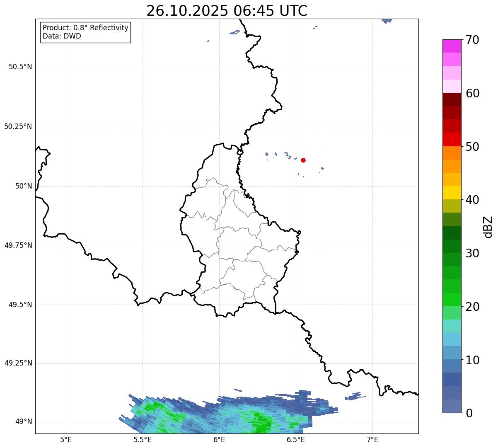Select the olive colorbar segment below 40
This screenshot has height=448, width=498.
pyautogui.click(x=452, y=206)
